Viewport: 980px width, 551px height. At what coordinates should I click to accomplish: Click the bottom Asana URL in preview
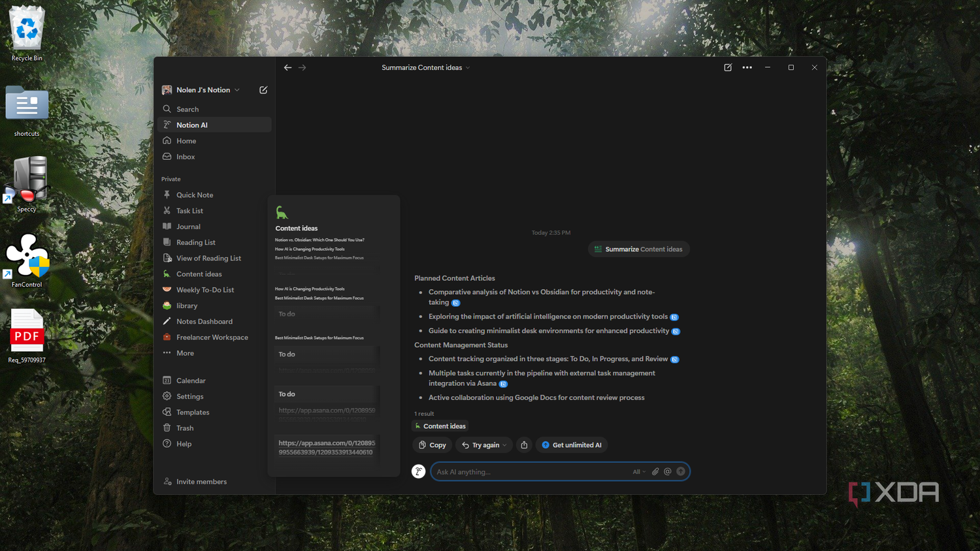tap(327, 447)
